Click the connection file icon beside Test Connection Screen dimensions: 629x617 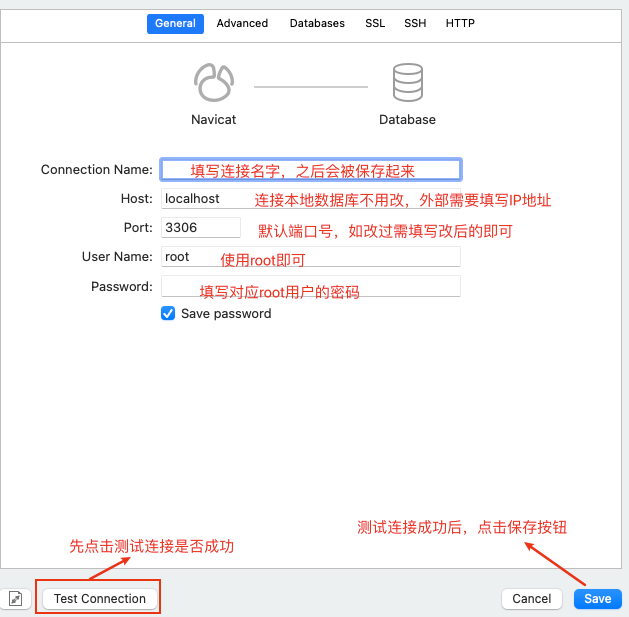coord(15,598)
